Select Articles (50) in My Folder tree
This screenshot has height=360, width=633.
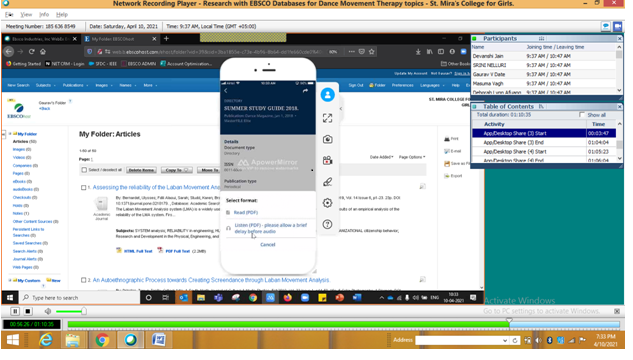point(25,142)
